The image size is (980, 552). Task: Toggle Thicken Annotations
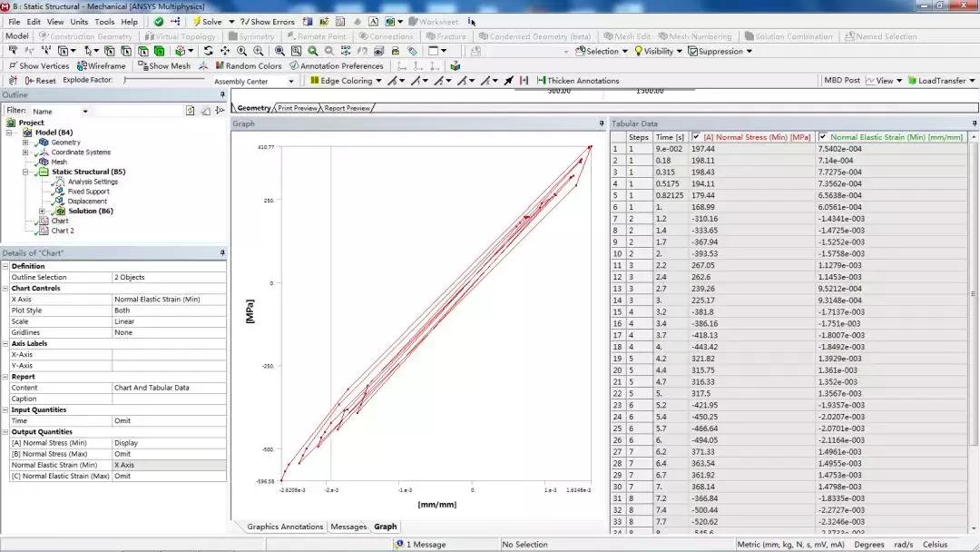(578, 81)
